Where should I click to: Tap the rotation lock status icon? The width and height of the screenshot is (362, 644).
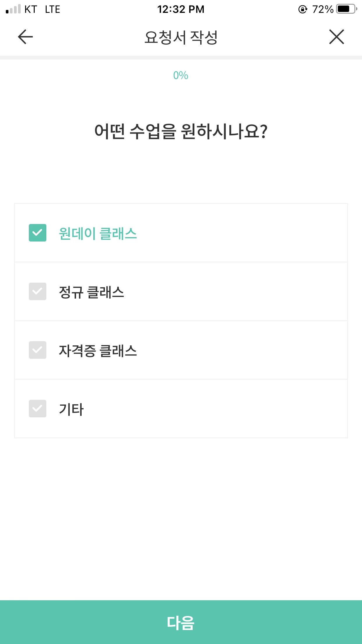[303, 9]
